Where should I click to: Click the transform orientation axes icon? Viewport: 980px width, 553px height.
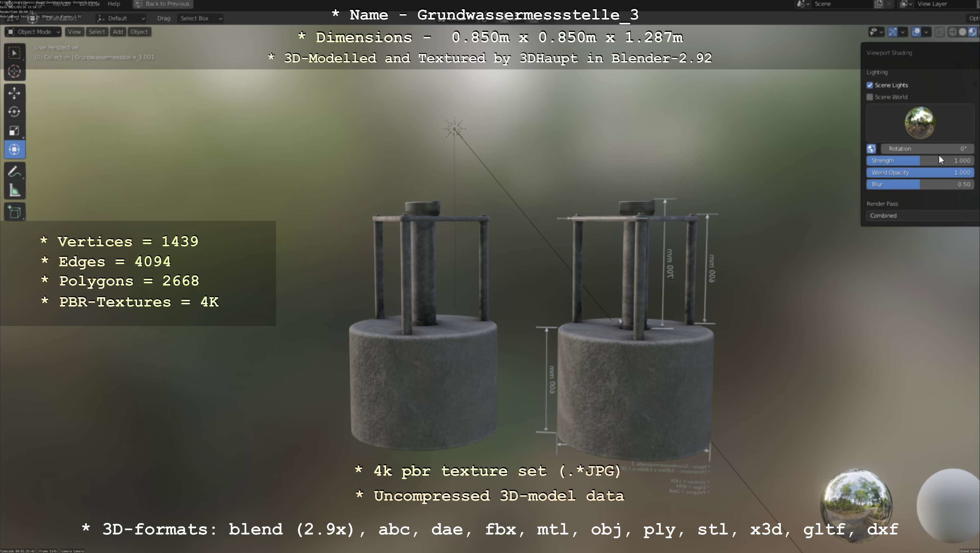tap(101, 18)
